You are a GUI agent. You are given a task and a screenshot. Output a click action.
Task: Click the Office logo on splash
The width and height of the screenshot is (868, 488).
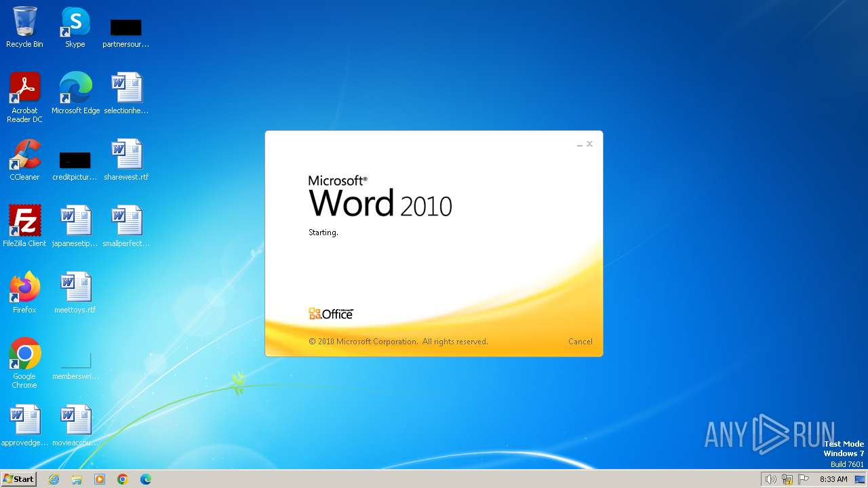pos(331,313)
